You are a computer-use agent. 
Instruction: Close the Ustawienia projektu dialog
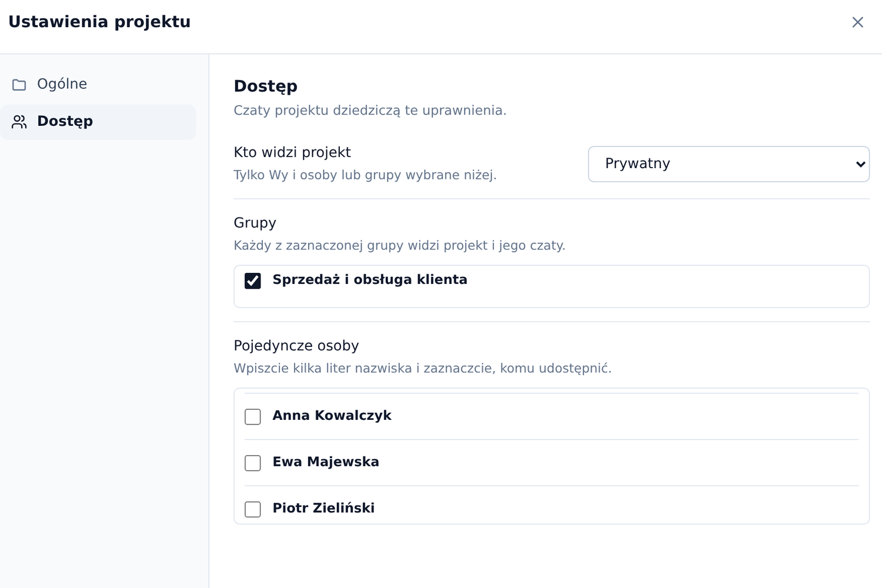point(857,22)
